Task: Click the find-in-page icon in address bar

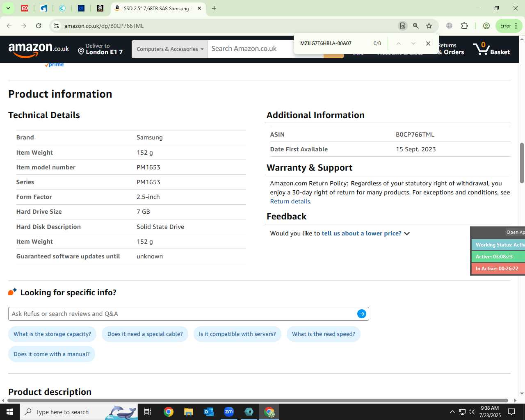Action: point(403,26)
